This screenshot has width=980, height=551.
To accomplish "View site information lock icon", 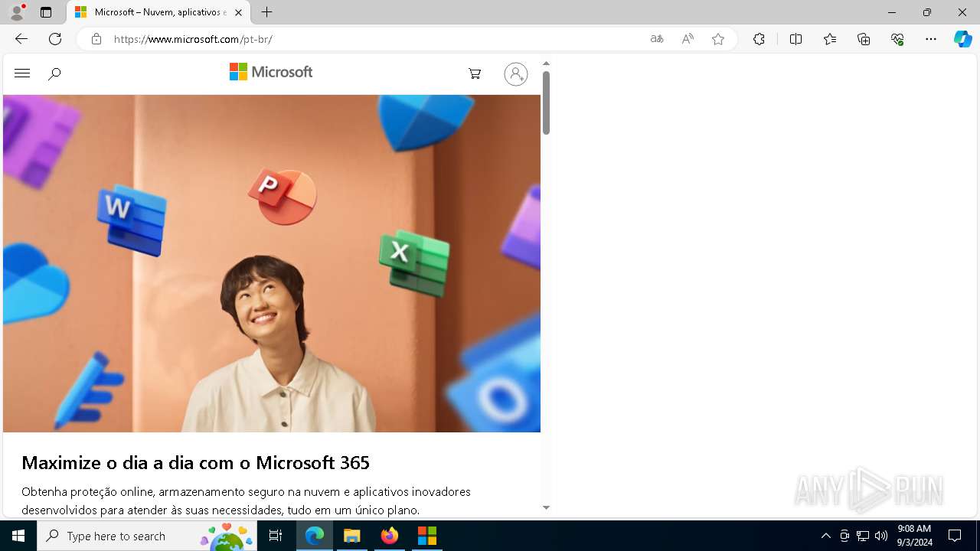I will (96, 39).
